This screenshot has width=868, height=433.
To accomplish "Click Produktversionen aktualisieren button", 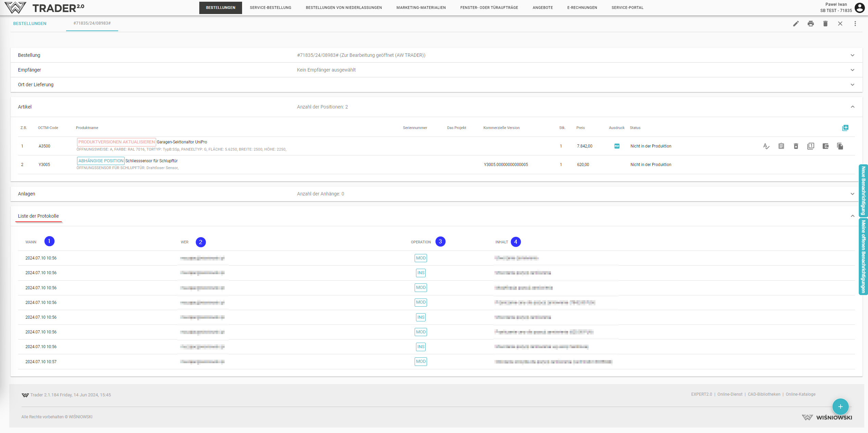I will tap(116, 142).
